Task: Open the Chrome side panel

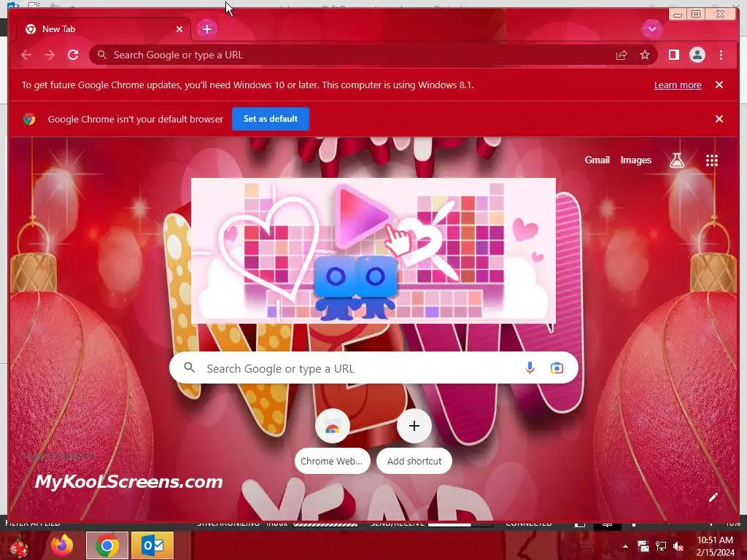Action: coord(673,55)
